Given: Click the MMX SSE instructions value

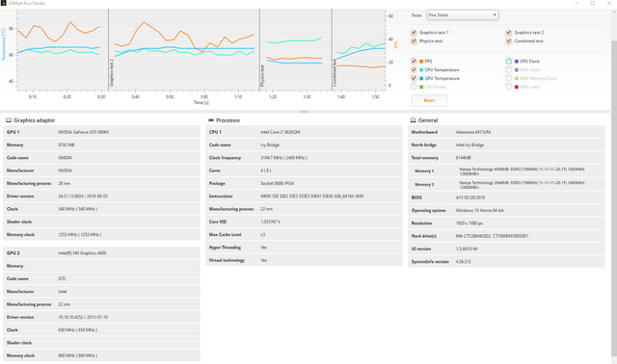Looking at the screenshot, I should 312,196.
